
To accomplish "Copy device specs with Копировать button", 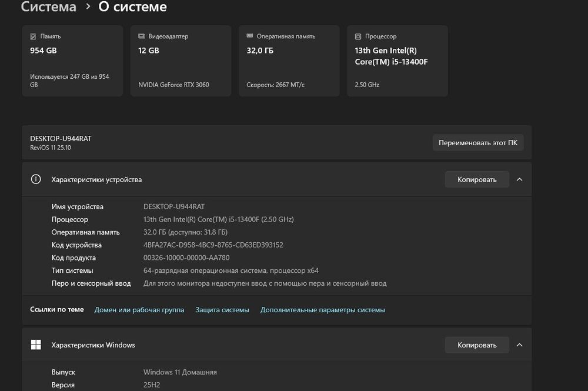I will [477, 179].
